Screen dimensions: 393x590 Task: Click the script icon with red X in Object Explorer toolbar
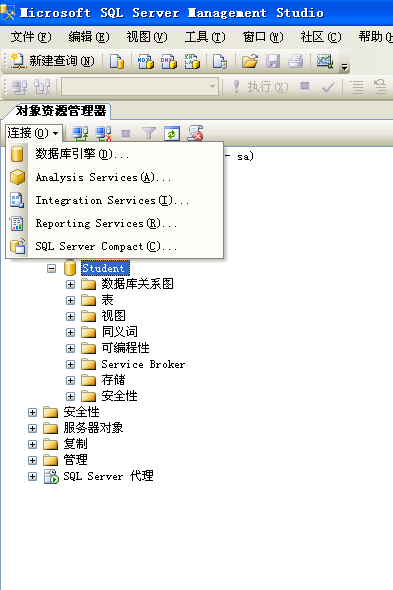[x=195, y=133]
